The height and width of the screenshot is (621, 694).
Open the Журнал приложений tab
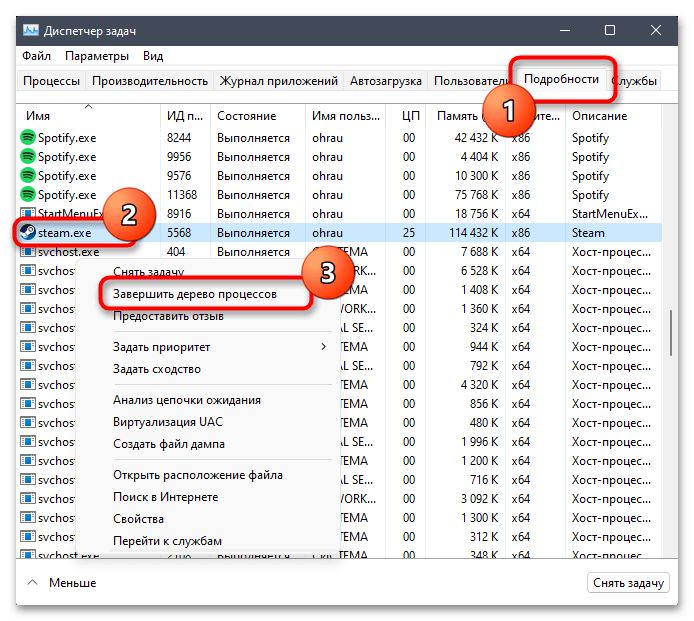(278, 81)
